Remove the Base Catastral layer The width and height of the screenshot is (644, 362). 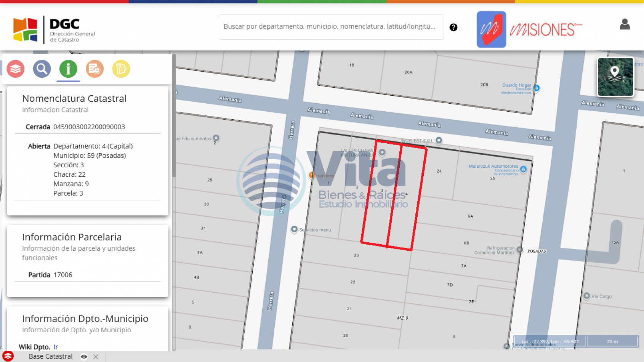click(96, 357)
